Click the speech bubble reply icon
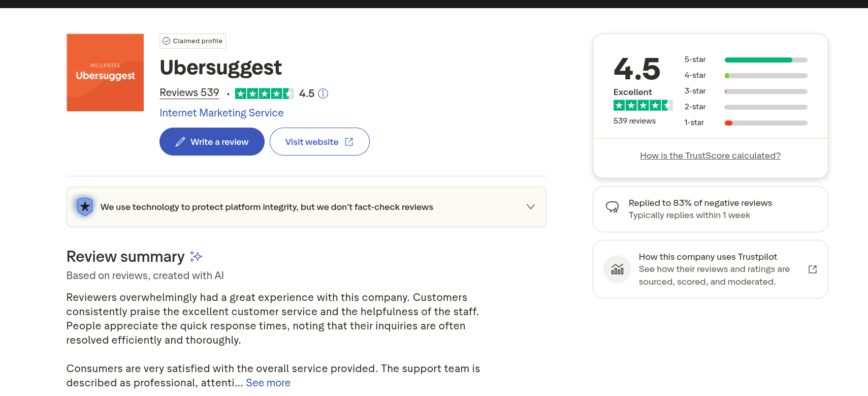868x396 pixels. (x=613, y=207)
